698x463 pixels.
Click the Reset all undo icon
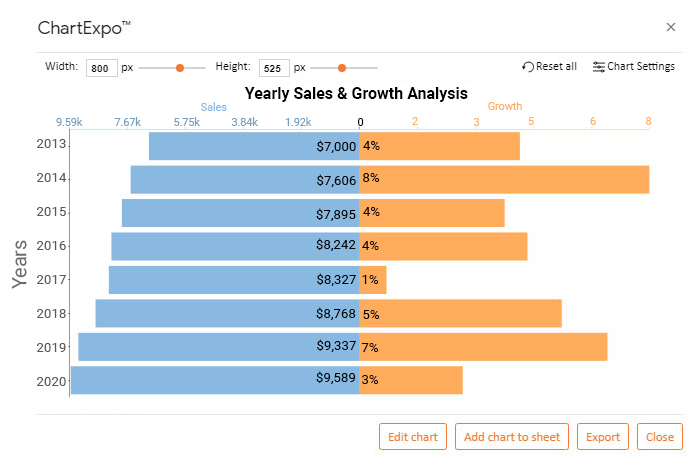click(x=528, y=67)
